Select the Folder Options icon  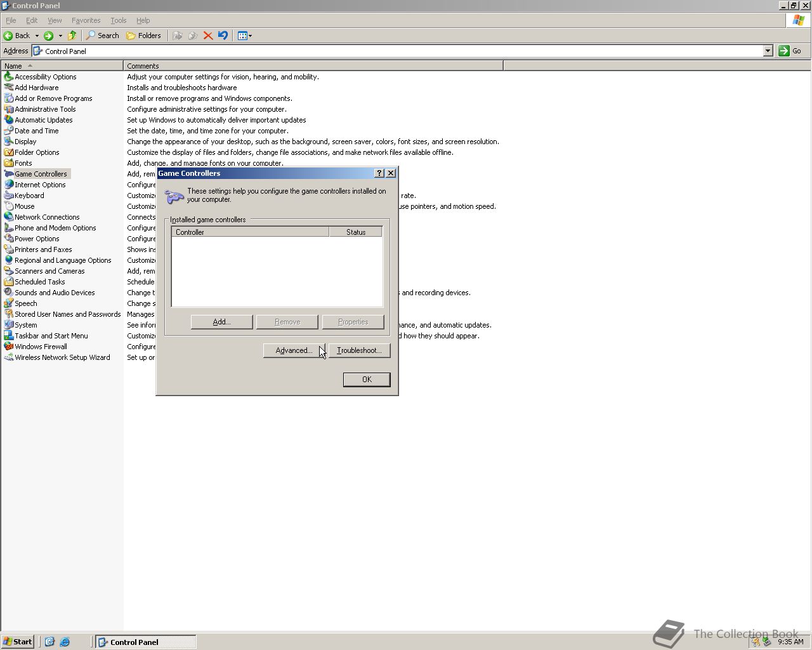pos(8,152)
